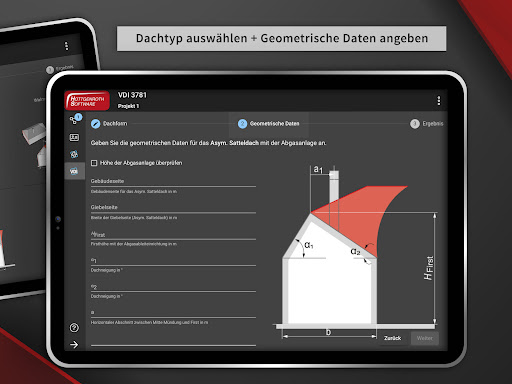Viewport: 512px width, 384px height.
Task: Click the 'Dachtyp auswählen + Geometrische Daten angeben' banner
Action: click(x=281, y=38)
